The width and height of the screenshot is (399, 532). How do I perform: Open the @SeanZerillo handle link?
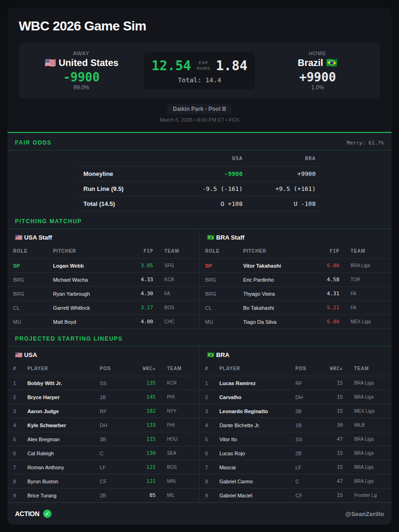(x=364, y=514)
